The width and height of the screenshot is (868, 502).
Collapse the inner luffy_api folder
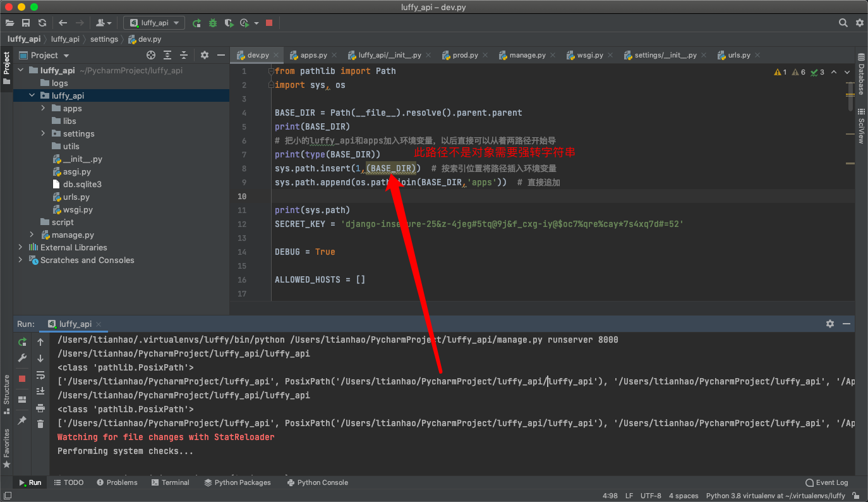pos(32,95)
